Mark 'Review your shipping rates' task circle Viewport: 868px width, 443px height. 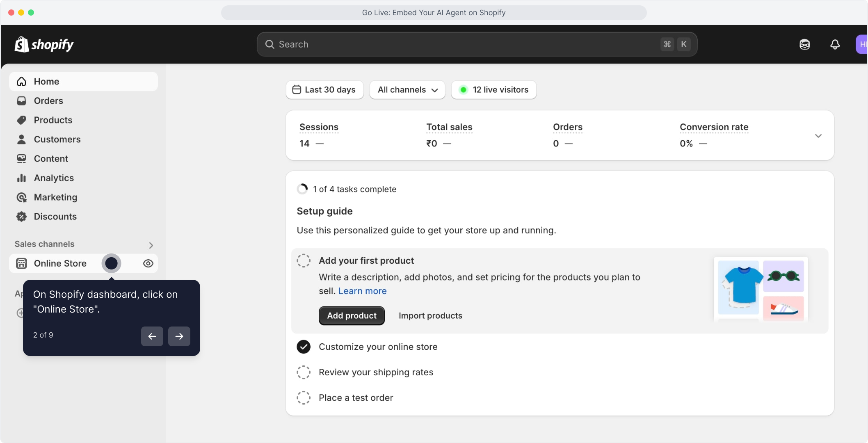pos(304,372)
